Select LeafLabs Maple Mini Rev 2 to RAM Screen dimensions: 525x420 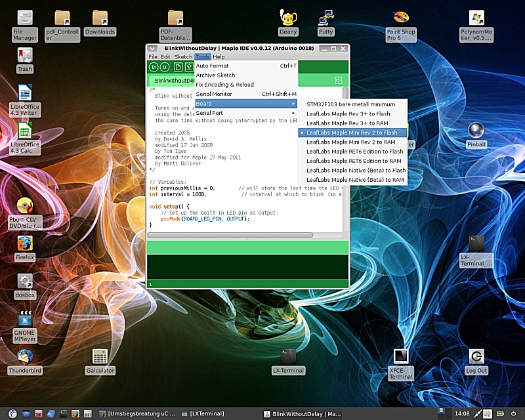coord(352,142)
